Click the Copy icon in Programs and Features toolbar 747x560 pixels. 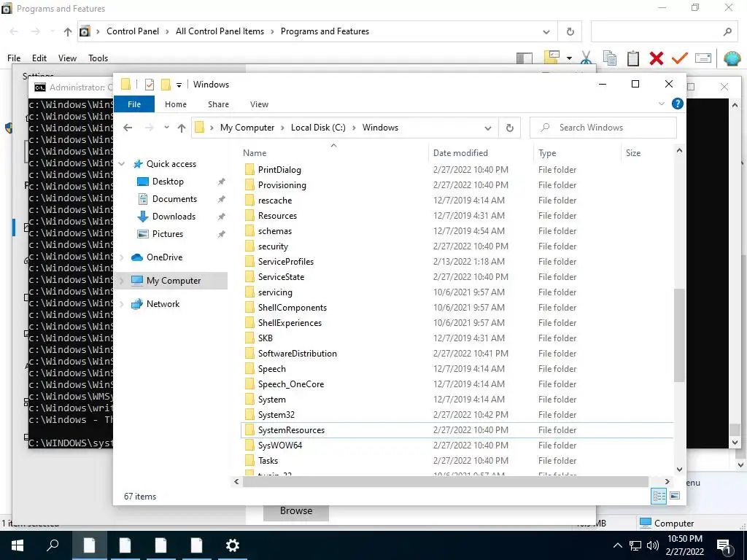coord(610,58)
